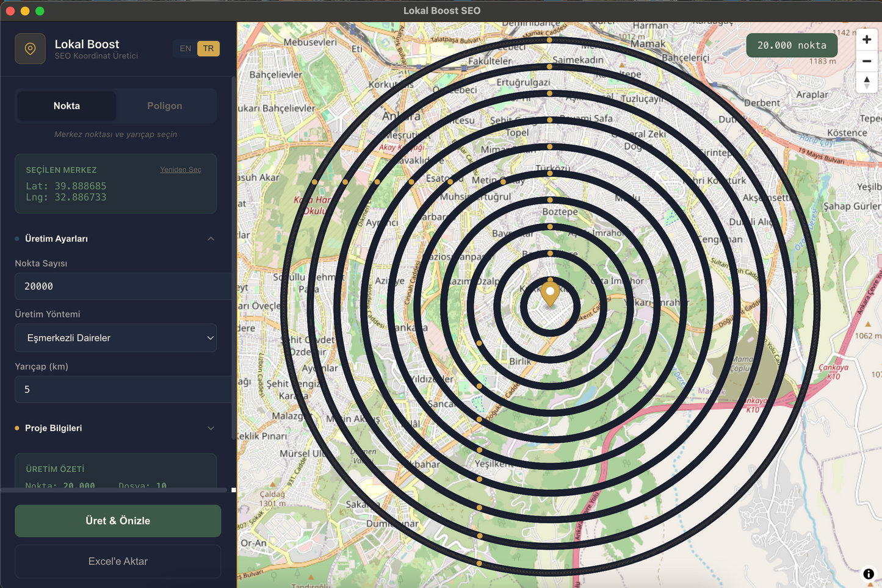This screenshot has height=588, width=882.
Task: Open the map attribution info icon
Action: pyautogui.click(x=868, y=574)
